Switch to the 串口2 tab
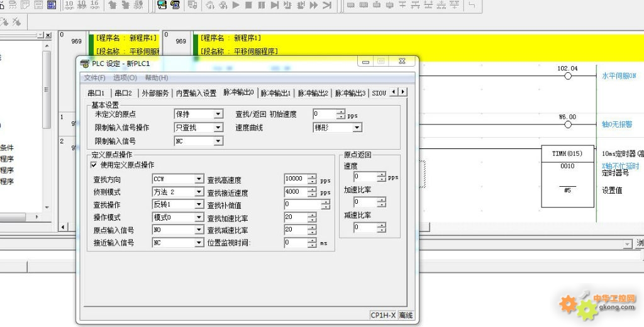 pyautogui.click(x=123, y=93)
